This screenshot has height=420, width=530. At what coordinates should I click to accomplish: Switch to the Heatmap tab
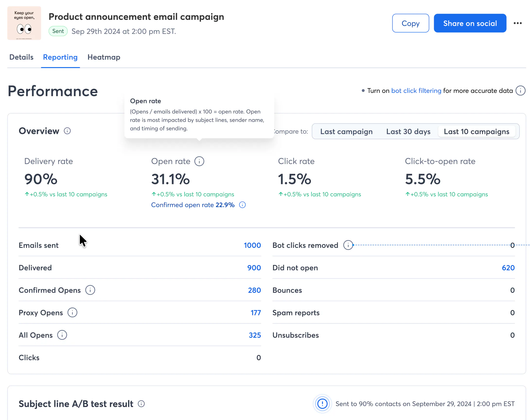104,57
